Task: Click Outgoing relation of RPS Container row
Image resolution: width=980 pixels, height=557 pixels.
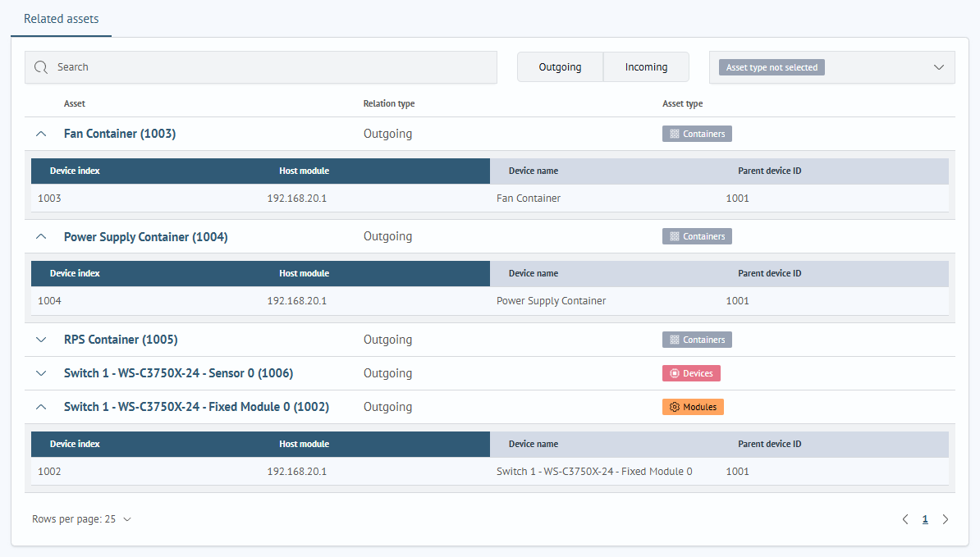Action: click(x=387, y=340)
